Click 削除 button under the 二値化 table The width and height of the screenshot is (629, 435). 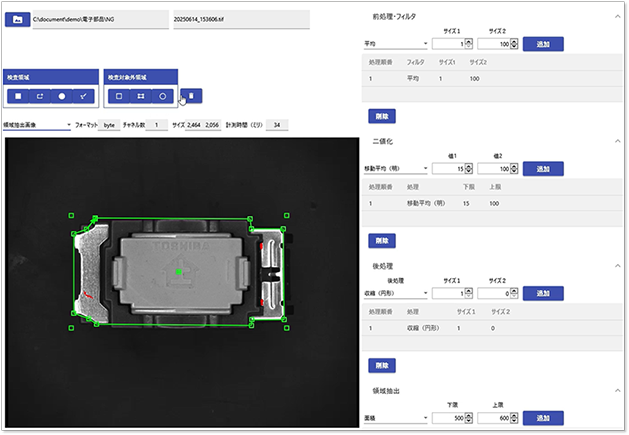click(x=382, y=241)
